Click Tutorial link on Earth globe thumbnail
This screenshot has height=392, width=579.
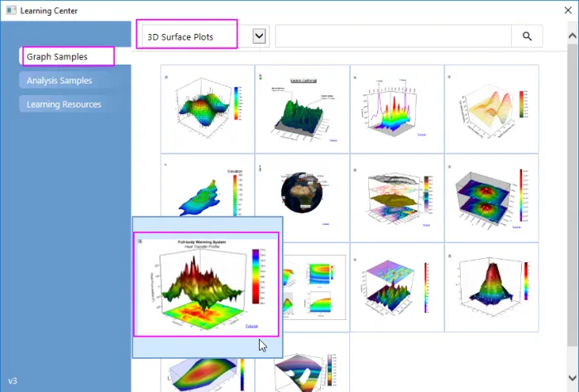pos(325,223)
